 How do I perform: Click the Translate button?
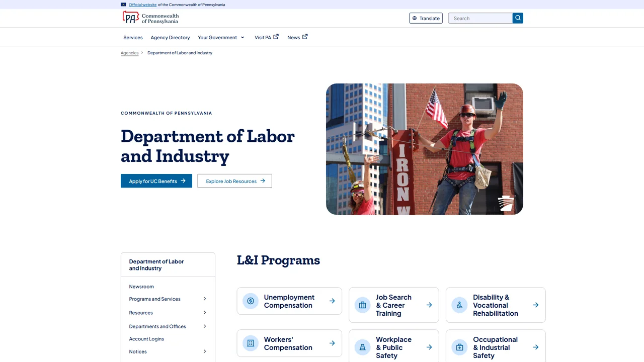pos(426,18)
